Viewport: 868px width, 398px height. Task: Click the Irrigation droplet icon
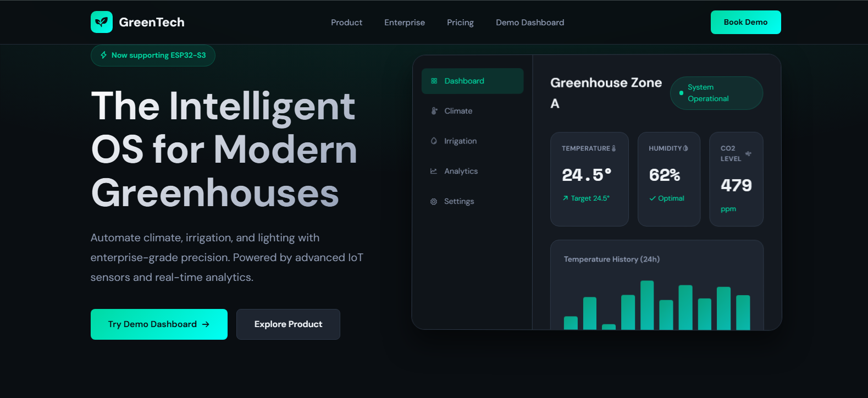434,141
